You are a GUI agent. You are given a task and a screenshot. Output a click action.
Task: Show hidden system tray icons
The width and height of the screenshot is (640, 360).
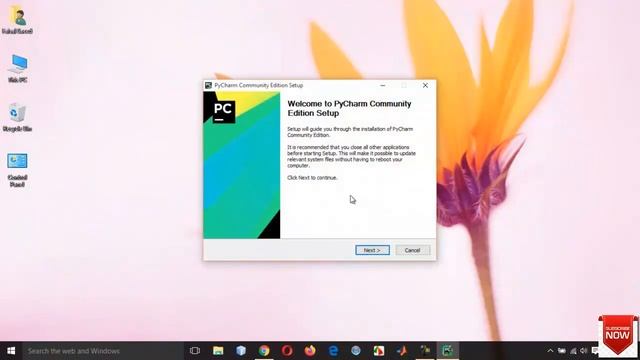(x=550, y=351)
